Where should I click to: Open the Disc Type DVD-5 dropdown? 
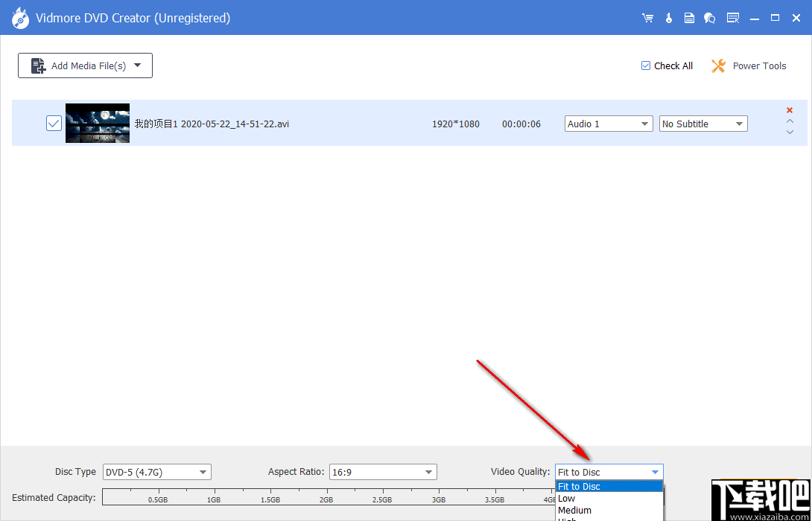[x=156, y=471]
